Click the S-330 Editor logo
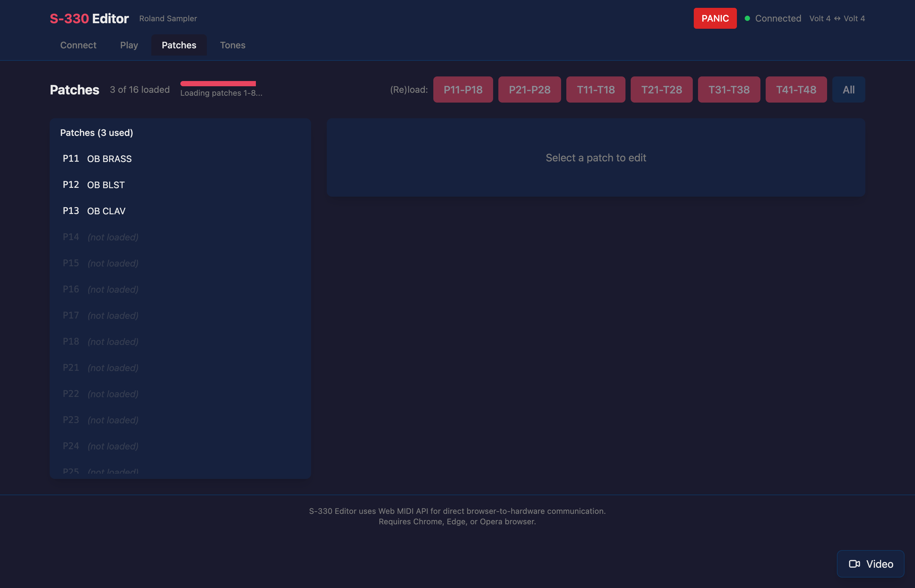 [x=89, y=18]
